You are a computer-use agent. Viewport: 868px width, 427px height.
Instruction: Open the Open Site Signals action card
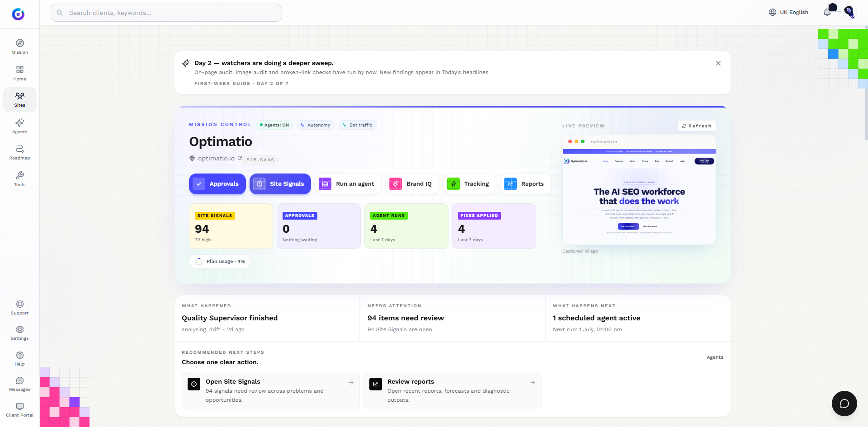tap(271, 390)
